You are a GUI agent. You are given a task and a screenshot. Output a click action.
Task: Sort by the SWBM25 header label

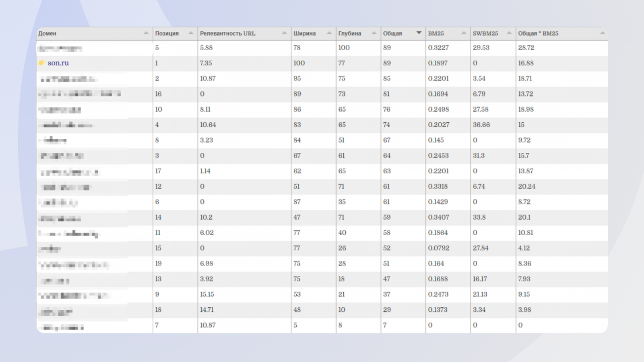tap(485, 33)
